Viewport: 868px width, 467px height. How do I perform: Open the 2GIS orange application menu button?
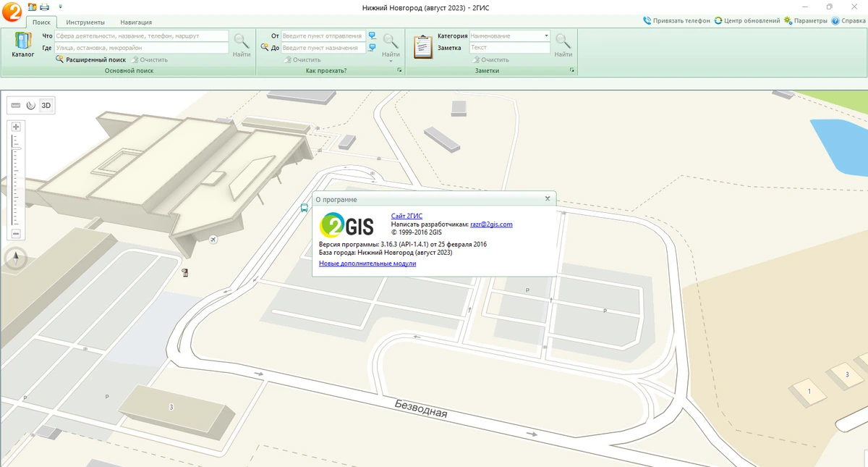coord(11,11)
